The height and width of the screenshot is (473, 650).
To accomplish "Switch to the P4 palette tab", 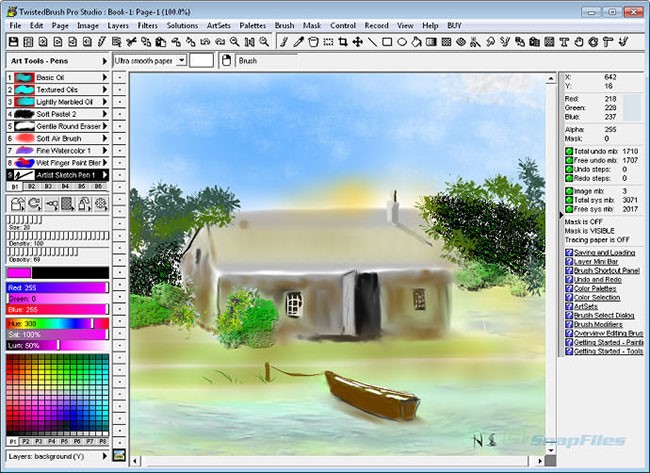I will [51, 441].
